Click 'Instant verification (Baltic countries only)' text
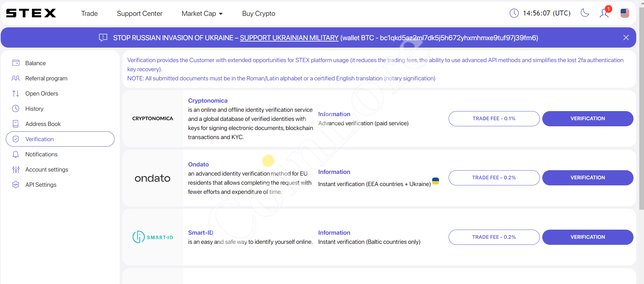Viewport: 644px width, 284px height. click(369, 242)
